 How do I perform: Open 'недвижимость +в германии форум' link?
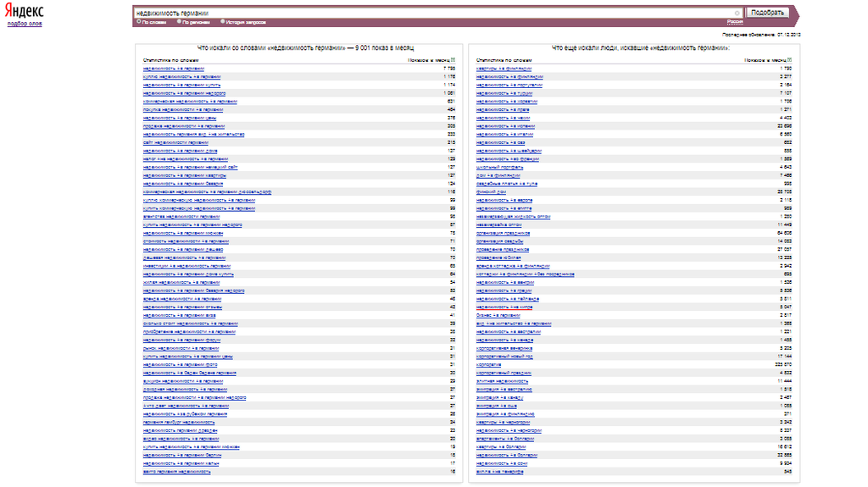click(x=181, y=340)
